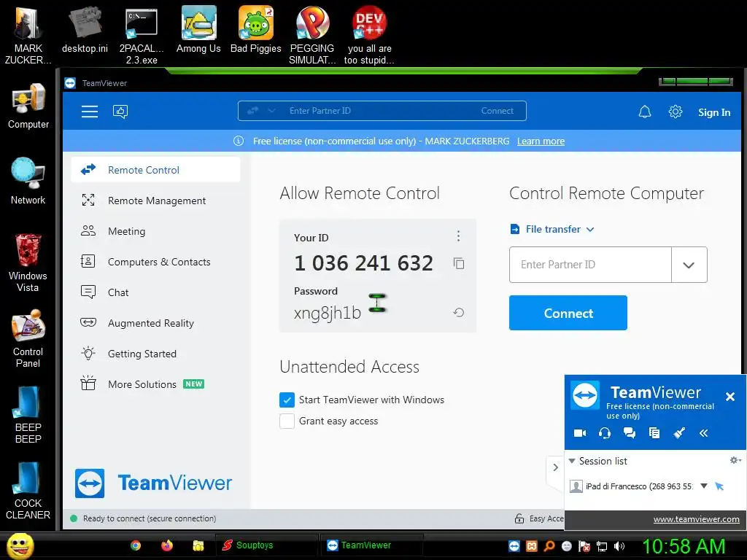
Task: Open the Network desktop icon
Action: click(28, 181)
